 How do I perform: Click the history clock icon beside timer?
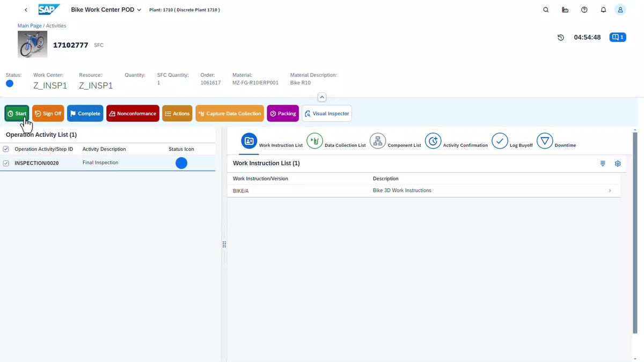point(561,38)
